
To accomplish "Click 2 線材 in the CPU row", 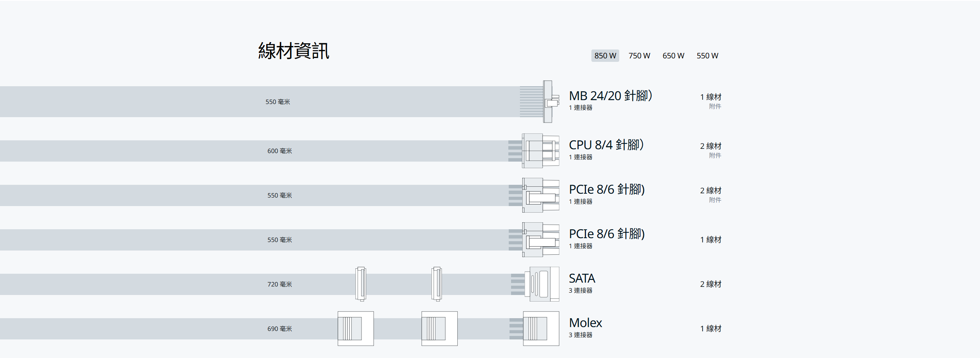I will coord(711,146).
